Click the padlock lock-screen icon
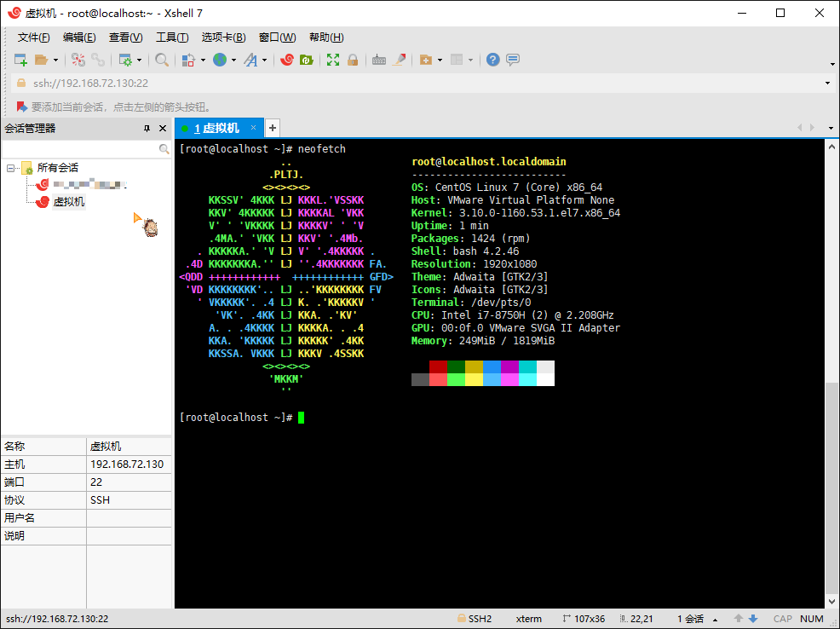Viewport: 840px width, 629px height. (x=352, y=60)
